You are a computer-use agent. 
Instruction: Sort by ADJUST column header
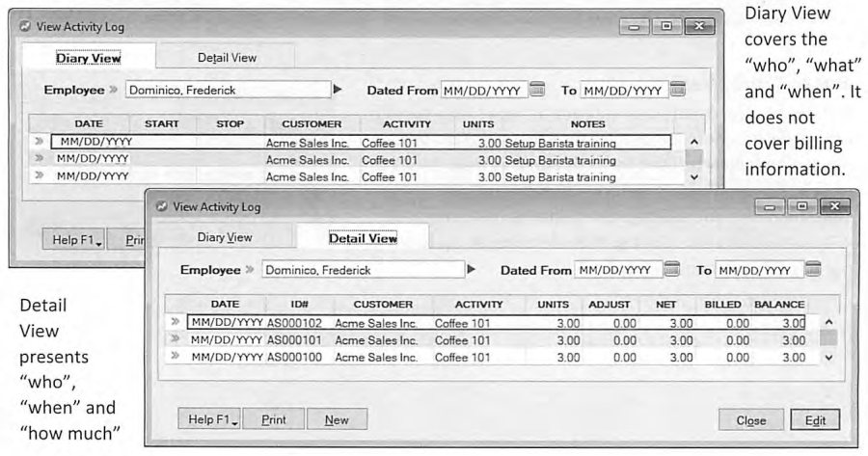(x=609, y=304)
